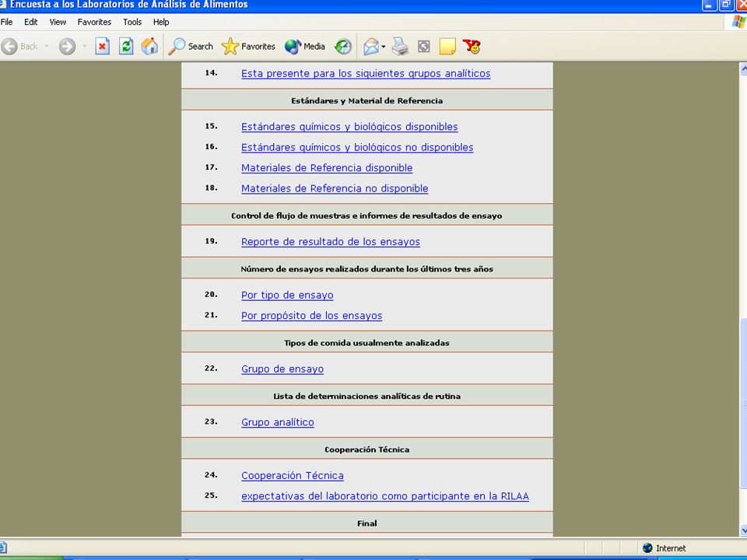Click the Internet zone status bar icon
The image size is (747, 560).
[647, 548]
